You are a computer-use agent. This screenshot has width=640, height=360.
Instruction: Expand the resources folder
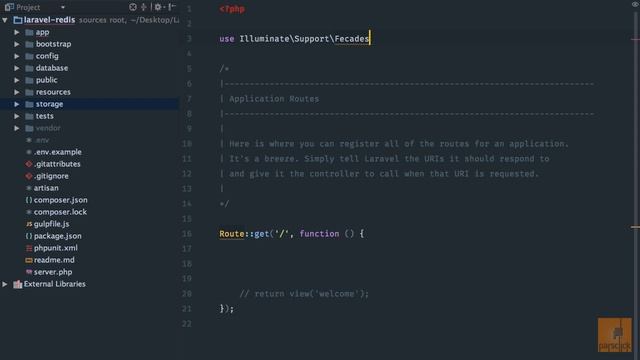pos(17,92)
